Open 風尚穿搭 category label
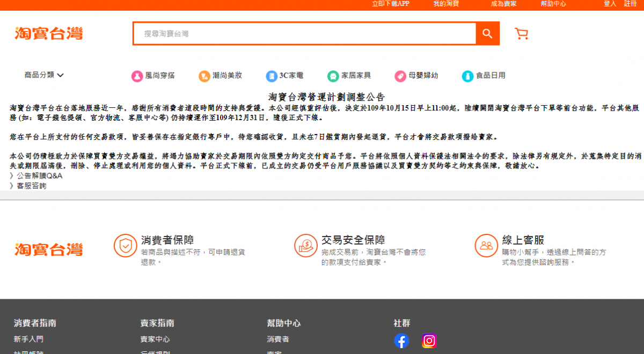644x354 pixels. 160,76
